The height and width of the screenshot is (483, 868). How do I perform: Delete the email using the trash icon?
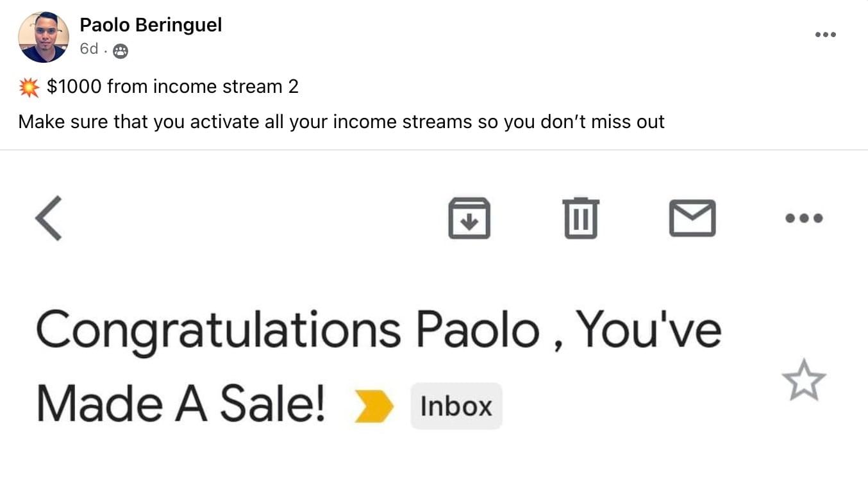tap(581, 218)
